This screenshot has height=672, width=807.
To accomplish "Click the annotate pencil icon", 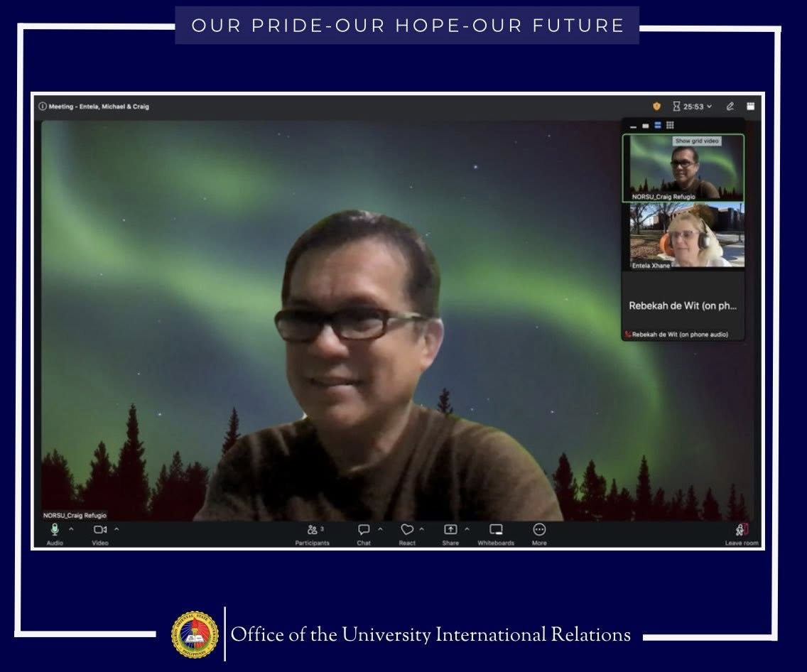I will [730, 107].
